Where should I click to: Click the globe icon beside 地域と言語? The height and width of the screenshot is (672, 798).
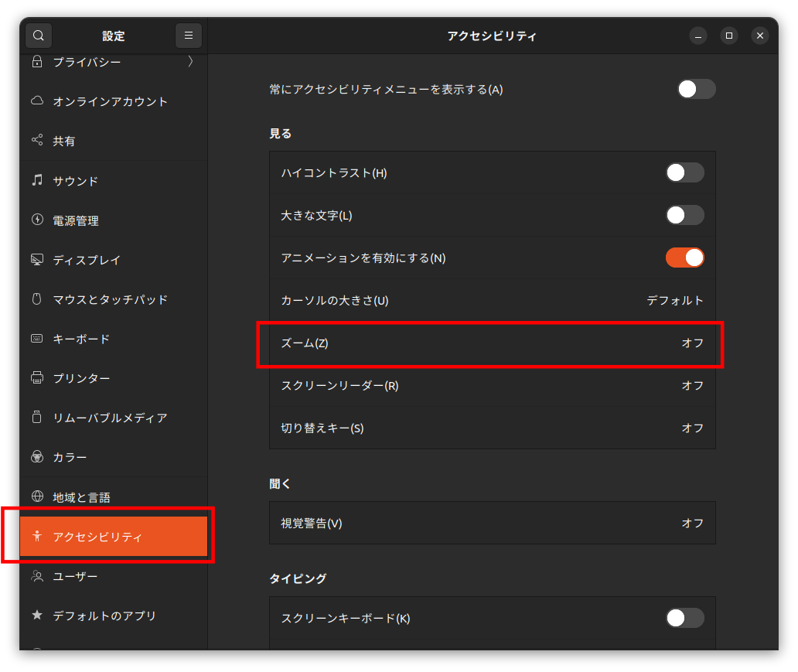tap(37, 496)
